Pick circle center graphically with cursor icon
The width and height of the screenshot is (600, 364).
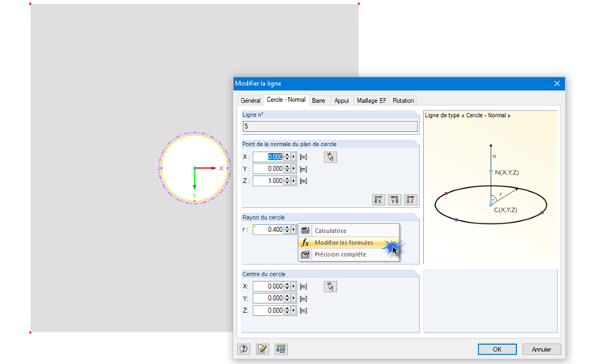(x=330, y=287)
